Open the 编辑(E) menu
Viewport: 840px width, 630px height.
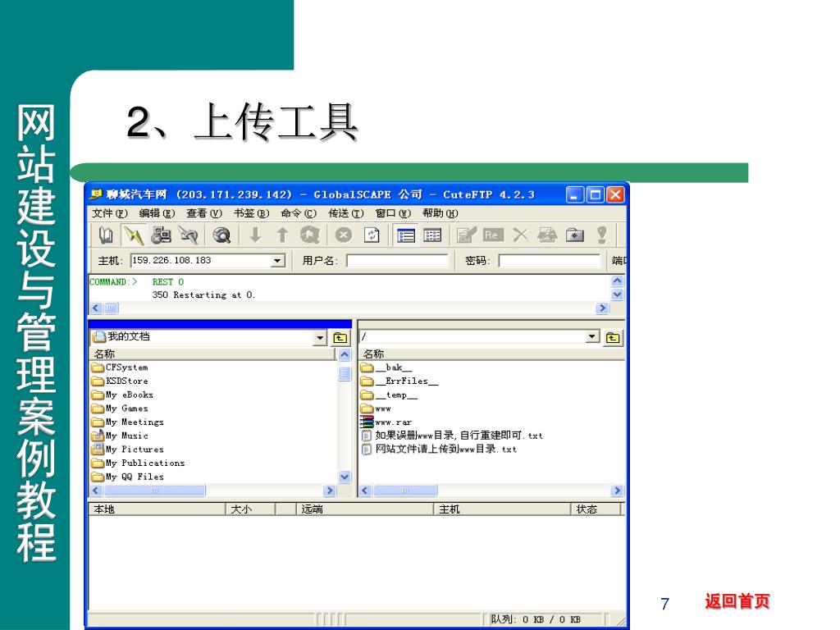click(x=157, y=213)
